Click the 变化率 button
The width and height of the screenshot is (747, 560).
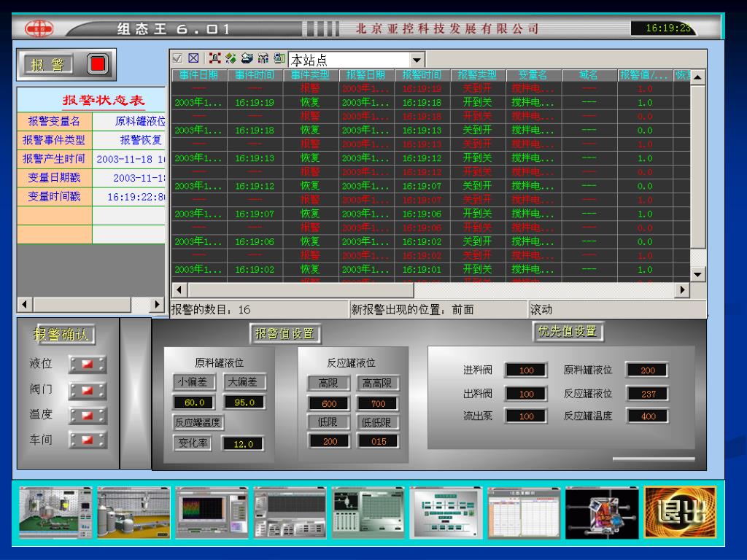[193, 443]
